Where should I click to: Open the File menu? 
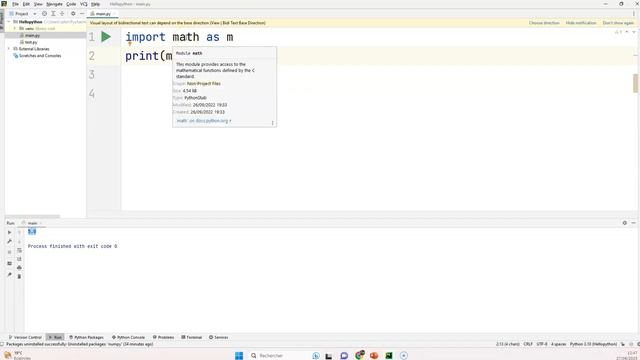[16, 4]
